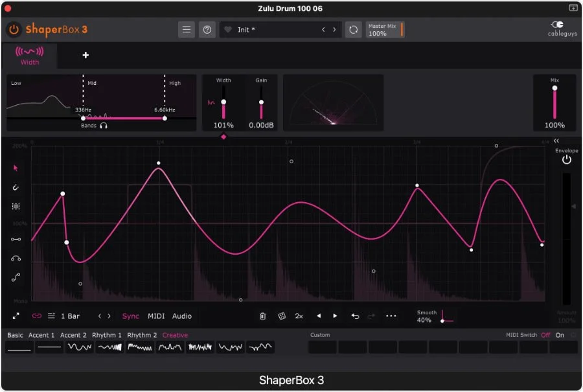The height and width of the screenshot is (392, 583).
Task: Toggle the band link icon
Action: (36, 316)
